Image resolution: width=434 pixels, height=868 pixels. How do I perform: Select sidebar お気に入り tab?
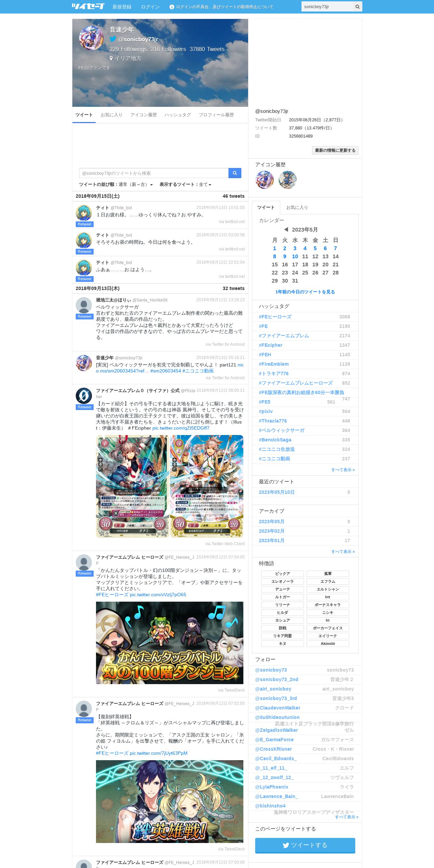click(x=297, y=208)
